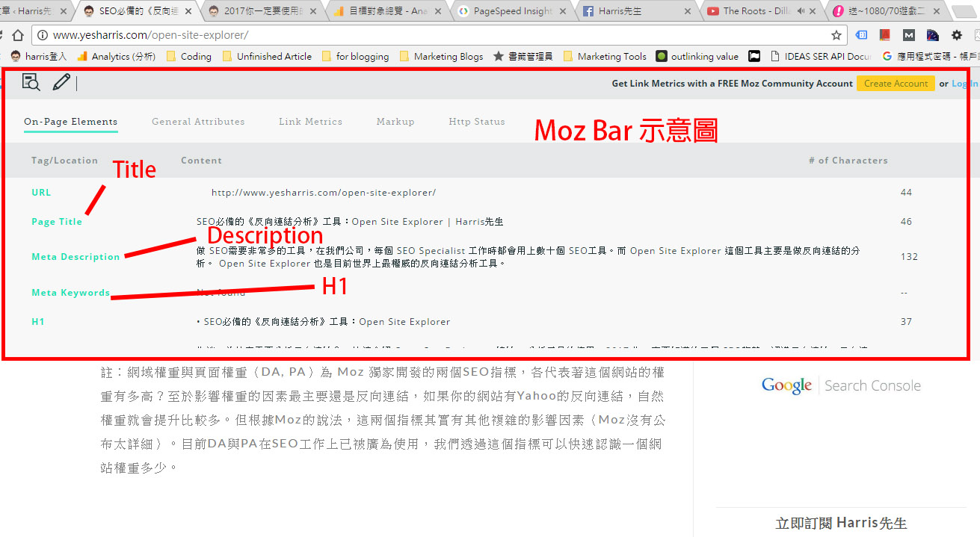Expand the Marketing Blogs bookmarks folder

click(x=441, y=56)
